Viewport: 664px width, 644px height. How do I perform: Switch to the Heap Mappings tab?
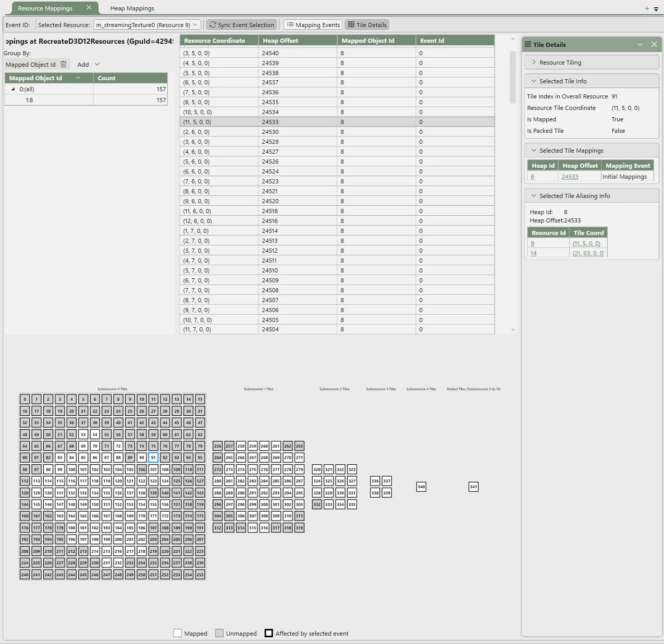click(132, 8)
